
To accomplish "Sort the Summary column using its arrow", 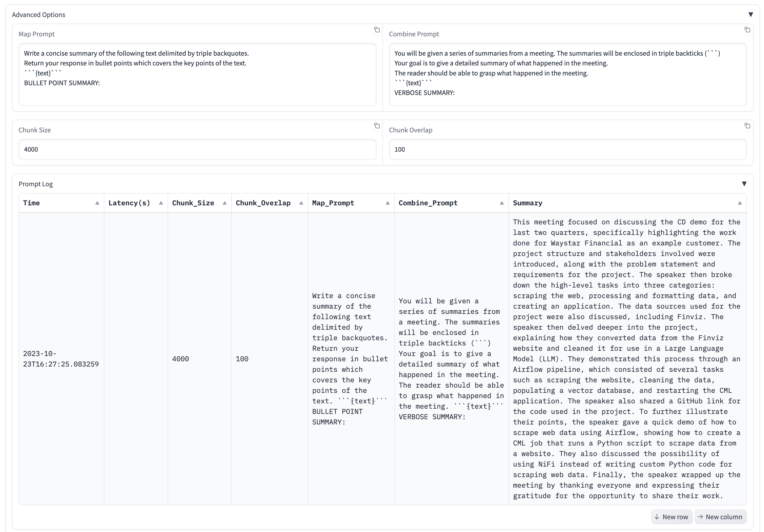I will click(x=740, y=203).
